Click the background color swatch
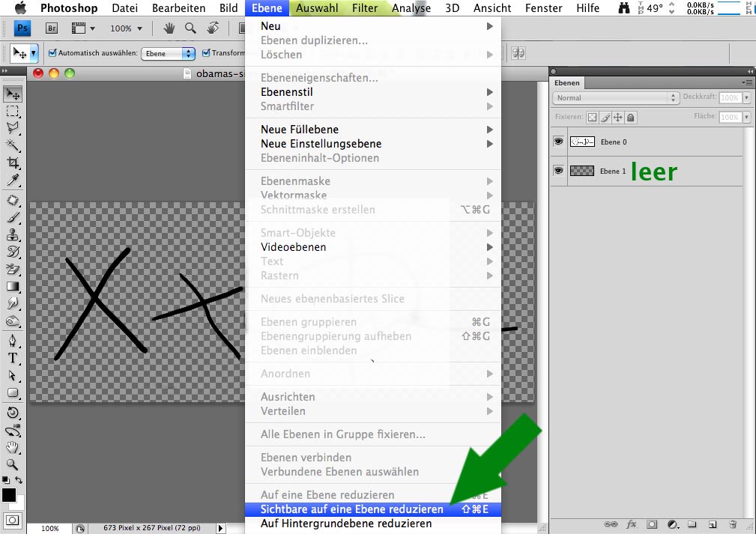This screenshot has height=534, width=756. [x=19, y=503]
